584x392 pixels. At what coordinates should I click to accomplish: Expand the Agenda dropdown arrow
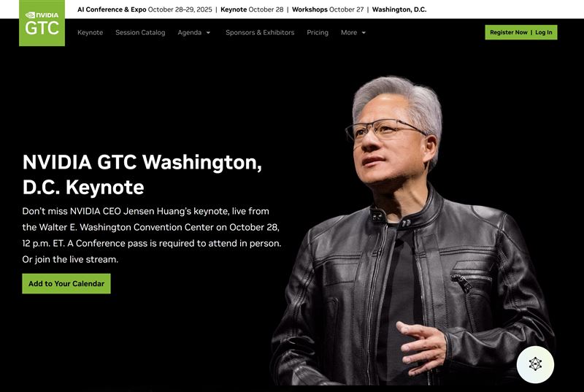[208, 33]
